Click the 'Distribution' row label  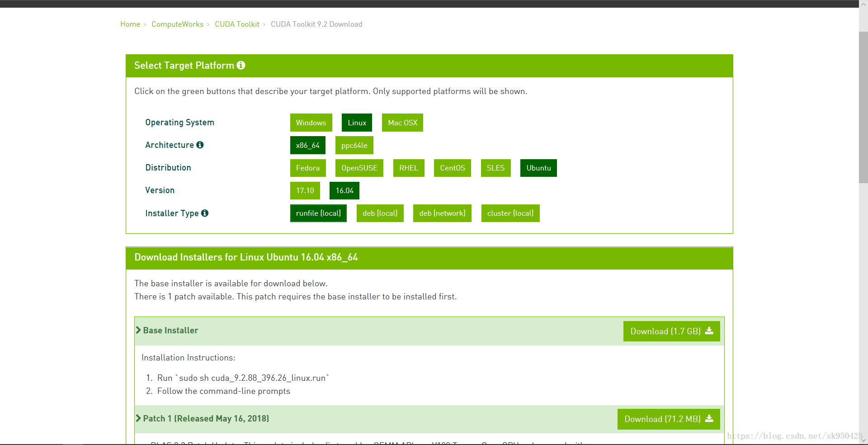168,168
